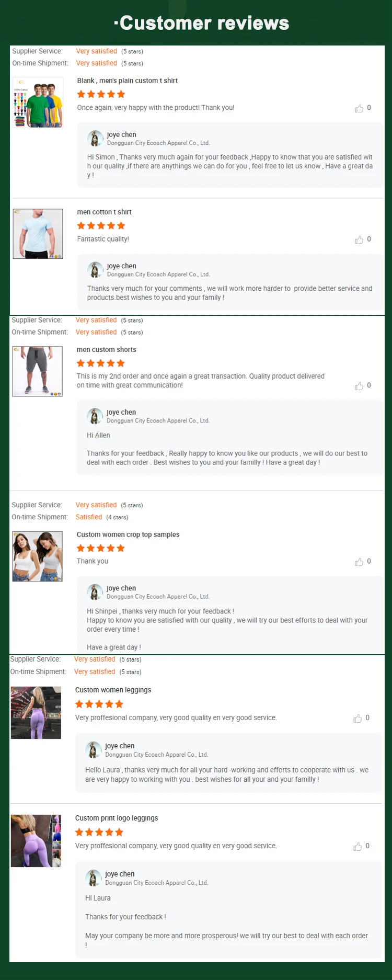Click 'Dongguan City Ecoach Apparel' under Hi Shinpei reply

click(158, 597)
